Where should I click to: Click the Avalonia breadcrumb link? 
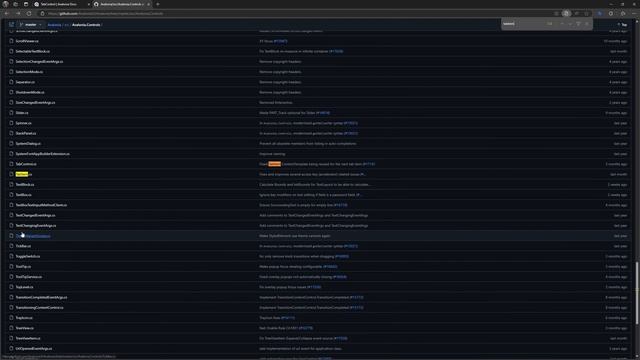point(54,25)
